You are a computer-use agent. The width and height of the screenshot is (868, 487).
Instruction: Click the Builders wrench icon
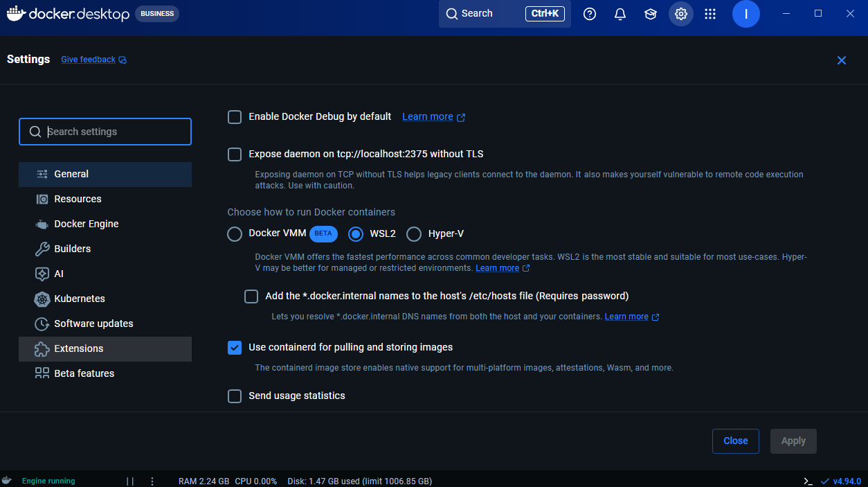pos(42,249)
